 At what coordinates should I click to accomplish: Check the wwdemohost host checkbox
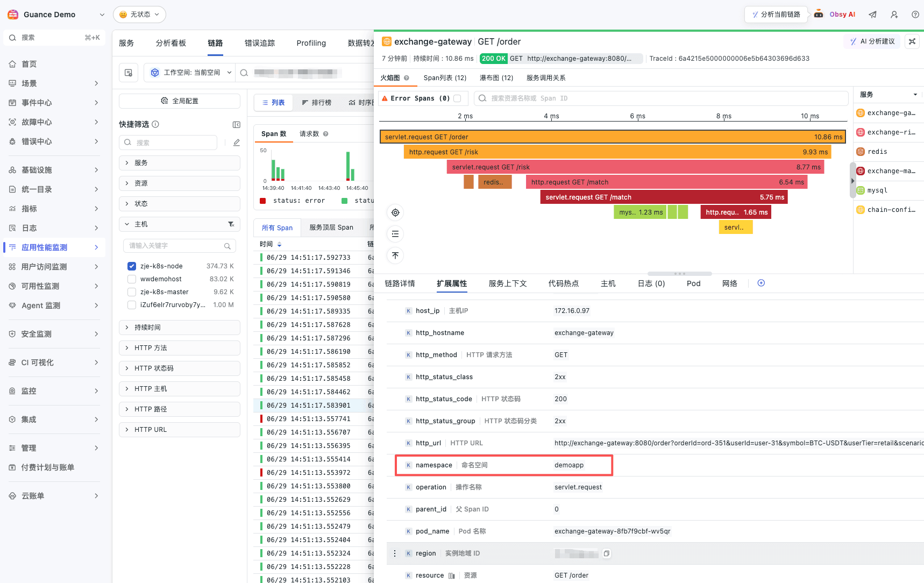[132, 279]
